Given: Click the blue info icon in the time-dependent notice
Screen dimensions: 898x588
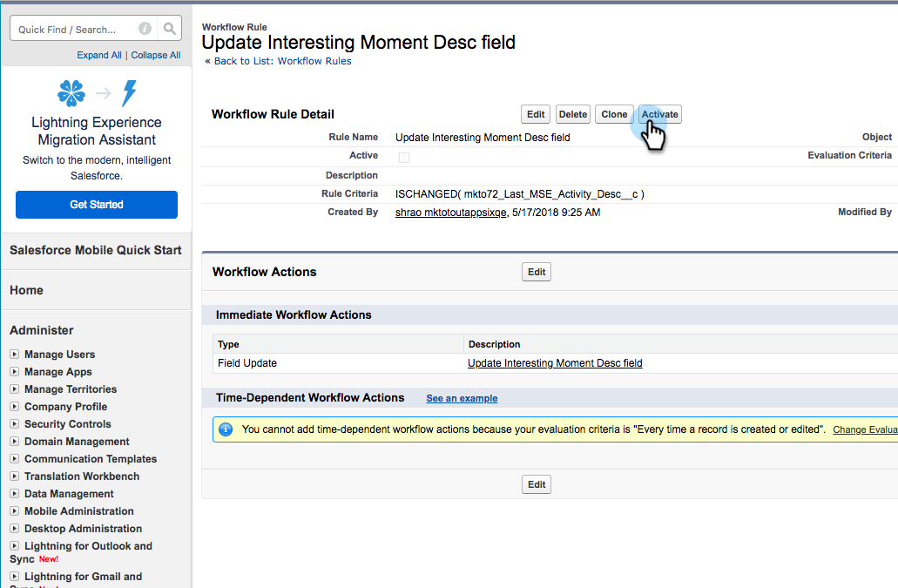Looking at the screenshot, I should (226, 429).
